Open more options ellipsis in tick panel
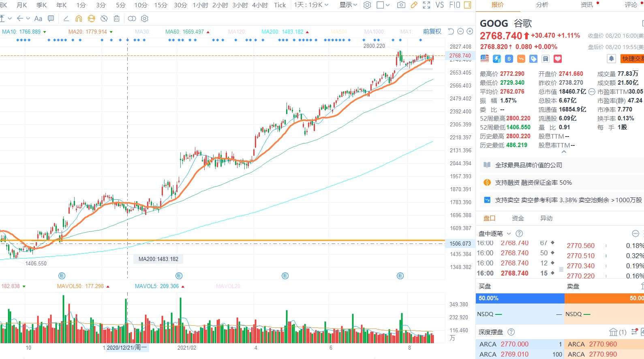This screenshot has height=359, width=644. pyautogui.click(x=635, y=233)
